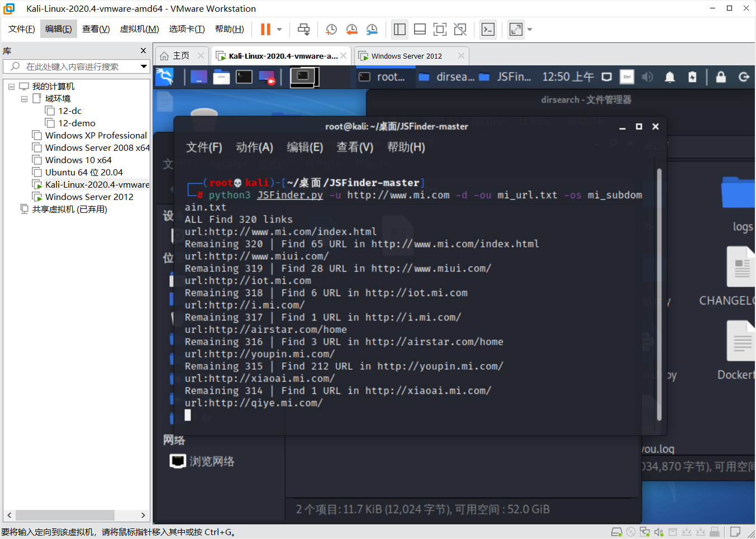Pause the virtual machine with the orange button
The image size is (756, 539).
click(x=265, y=29)
